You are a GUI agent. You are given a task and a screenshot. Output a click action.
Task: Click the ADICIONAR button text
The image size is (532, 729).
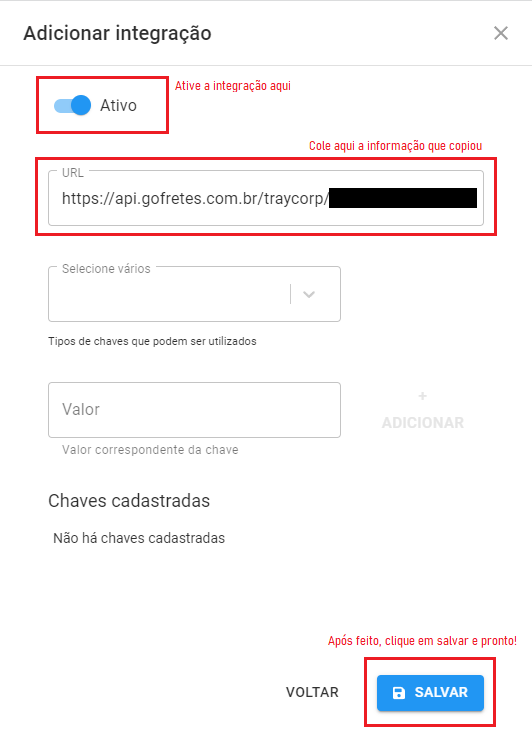(423, 423)
